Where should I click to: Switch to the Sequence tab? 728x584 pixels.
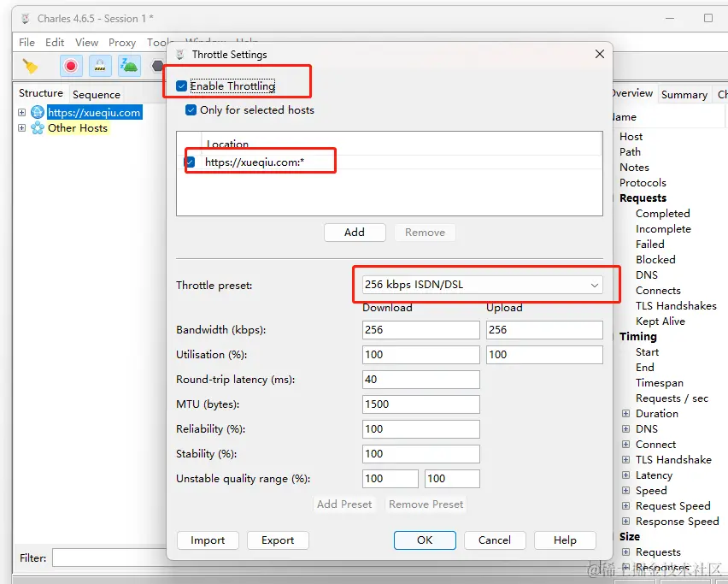96,94
